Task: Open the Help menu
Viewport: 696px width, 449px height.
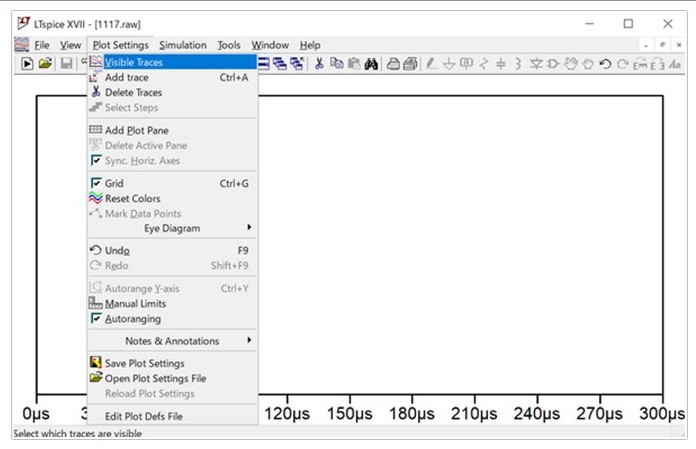Action: (x=310, y=45)
